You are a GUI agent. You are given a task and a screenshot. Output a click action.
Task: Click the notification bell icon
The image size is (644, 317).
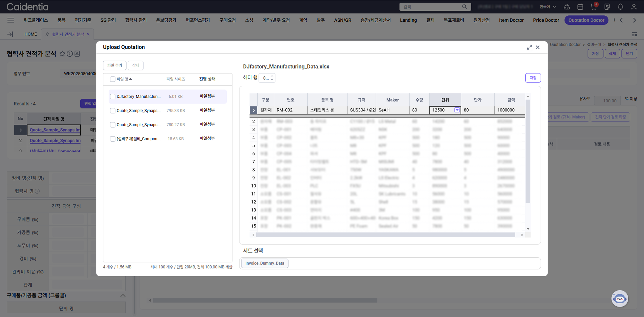[620, 7]
